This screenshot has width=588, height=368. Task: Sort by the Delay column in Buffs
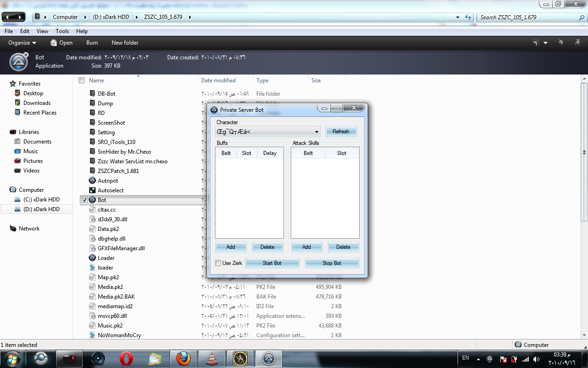(270, 153)
